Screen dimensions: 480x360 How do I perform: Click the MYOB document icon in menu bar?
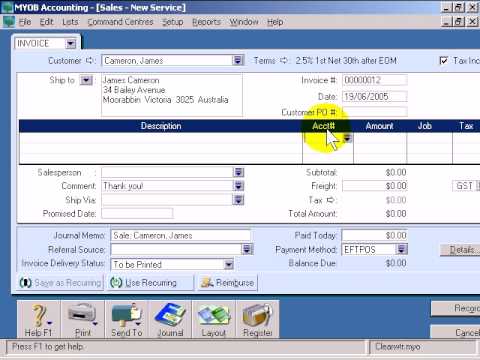[x=9, y=22]
